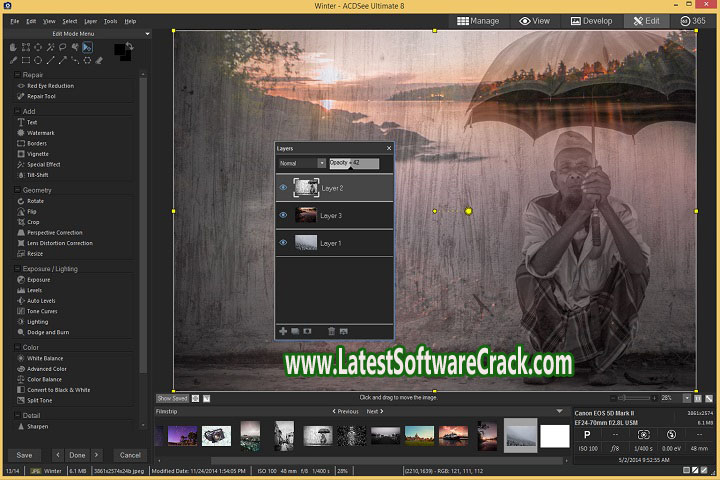Viewport: 720px width, 480px height.
Task: Hide Layer 1 visibility eye
Action: (283, 243)
